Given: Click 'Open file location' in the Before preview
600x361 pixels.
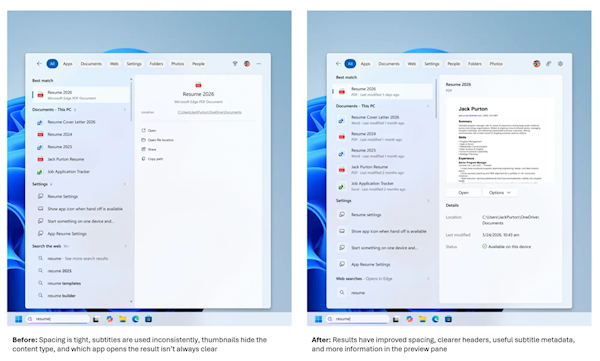Looking at the screenshot, I should [x=158, y=140].
